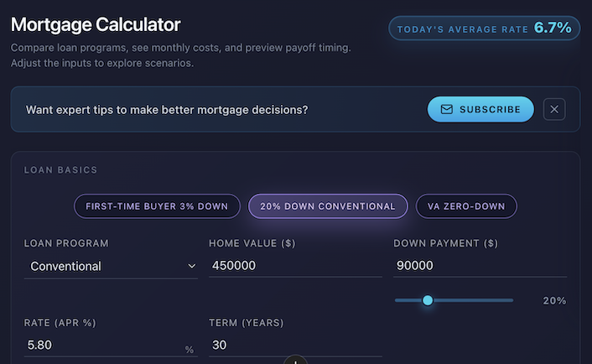Pick the VA Zero-Down preset
The height and width of the screenshot is (364, 592).
tap(466, 205)
